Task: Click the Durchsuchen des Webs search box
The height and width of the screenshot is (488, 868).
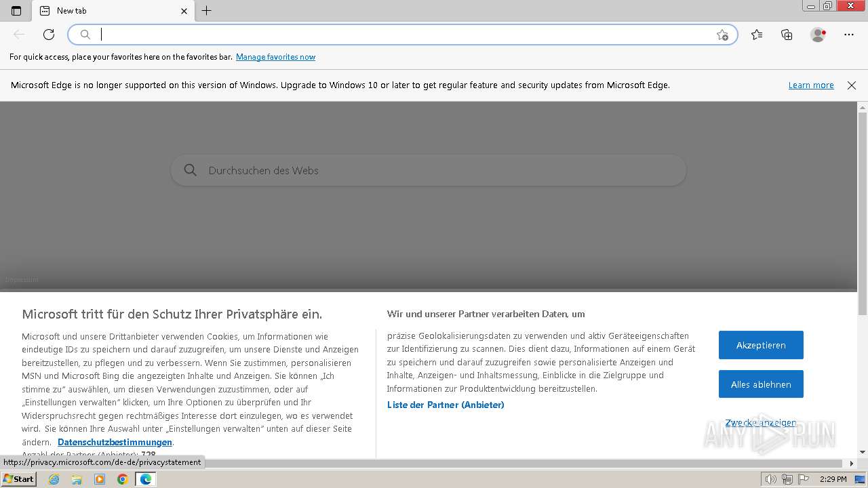Action: (x=429, y=170)
